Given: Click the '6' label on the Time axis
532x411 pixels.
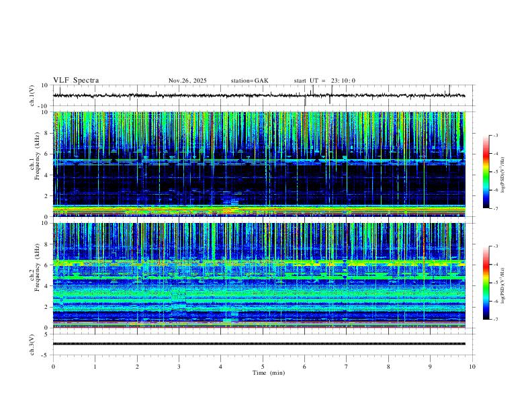Looking at the screenshot, I should pos(305,367).
